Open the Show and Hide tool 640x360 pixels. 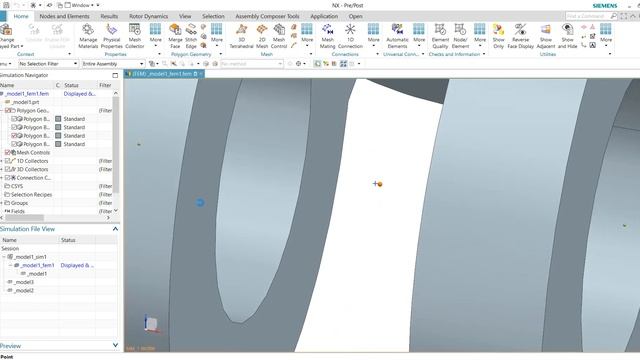coord(567,36)
